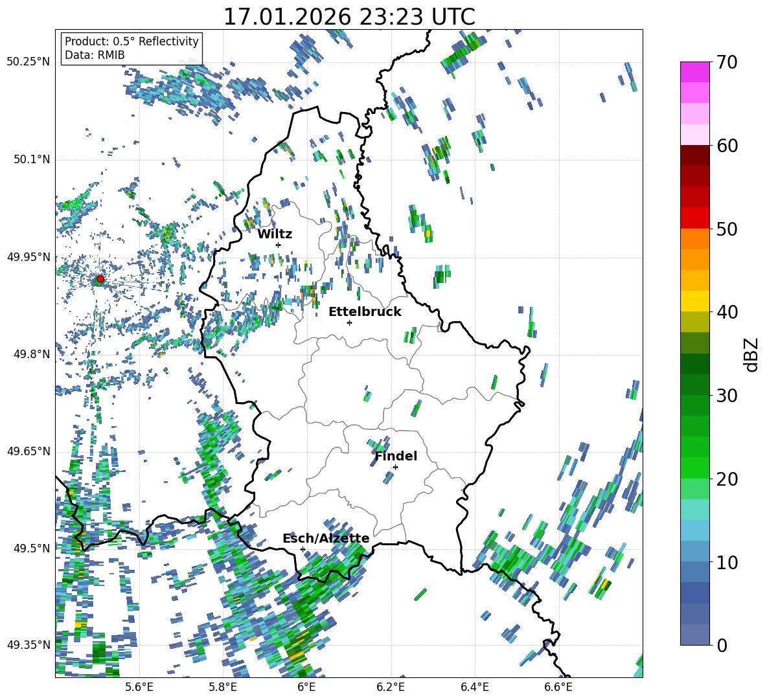
Task: Click the 5.8°E longitude label
Action: [223, 687]
